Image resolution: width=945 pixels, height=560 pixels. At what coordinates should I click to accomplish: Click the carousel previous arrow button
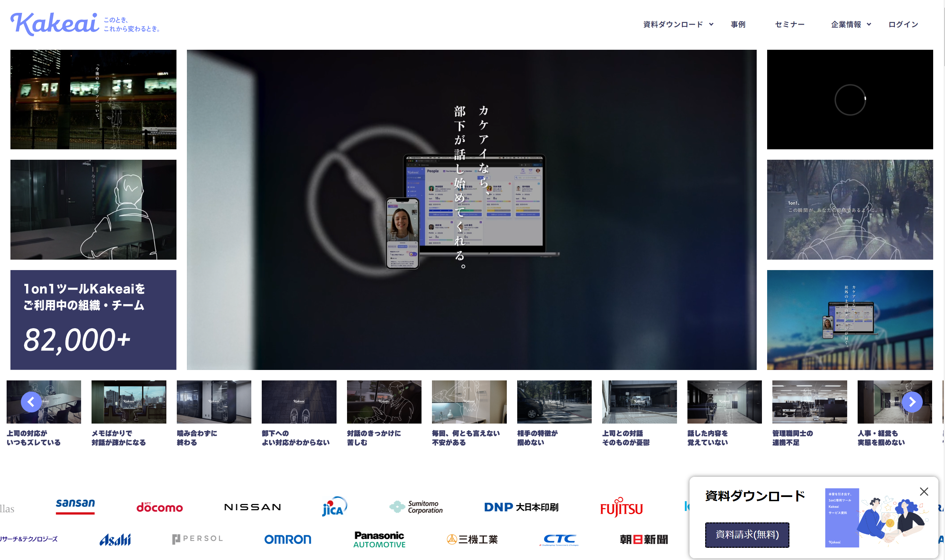tap(31, 402)
